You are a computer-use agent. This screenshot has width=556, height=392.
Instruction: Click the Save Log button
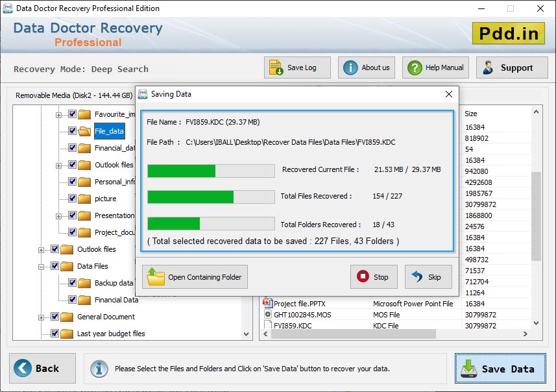pyautogui.click(x=297, y=67)
